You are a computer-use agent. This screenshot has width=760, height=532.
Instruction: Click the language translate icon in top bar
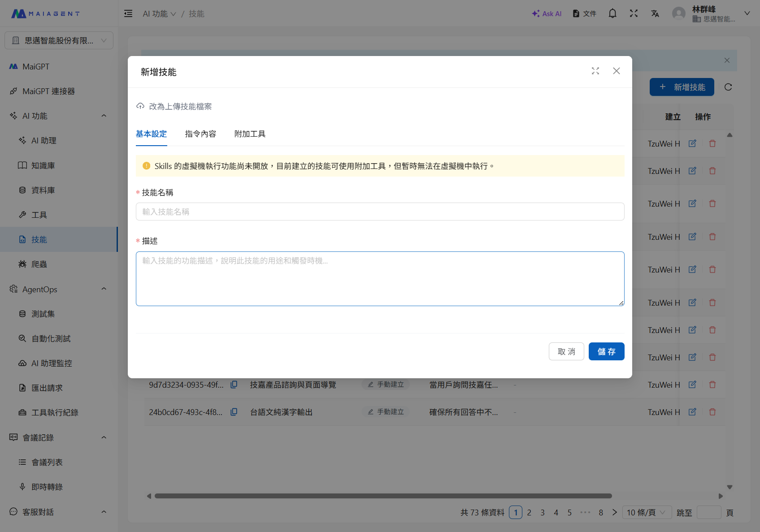[x=655, y=13]
